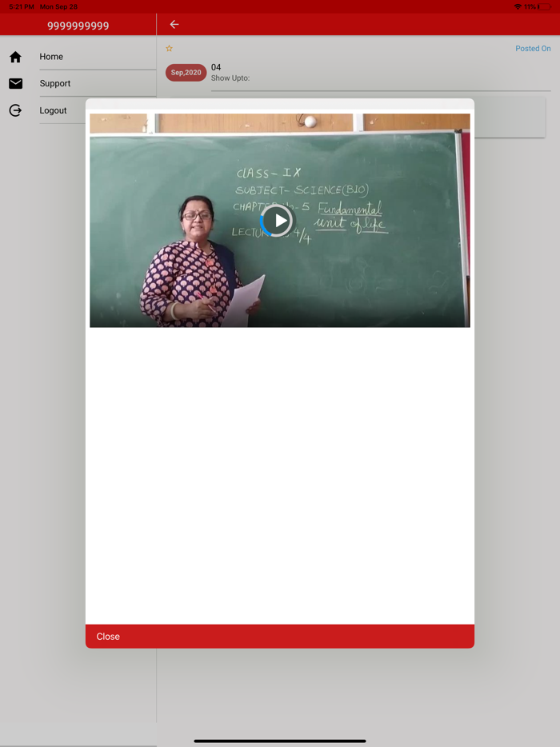
Task: Click the battery indicator in status bar
Action: point(545,6)
